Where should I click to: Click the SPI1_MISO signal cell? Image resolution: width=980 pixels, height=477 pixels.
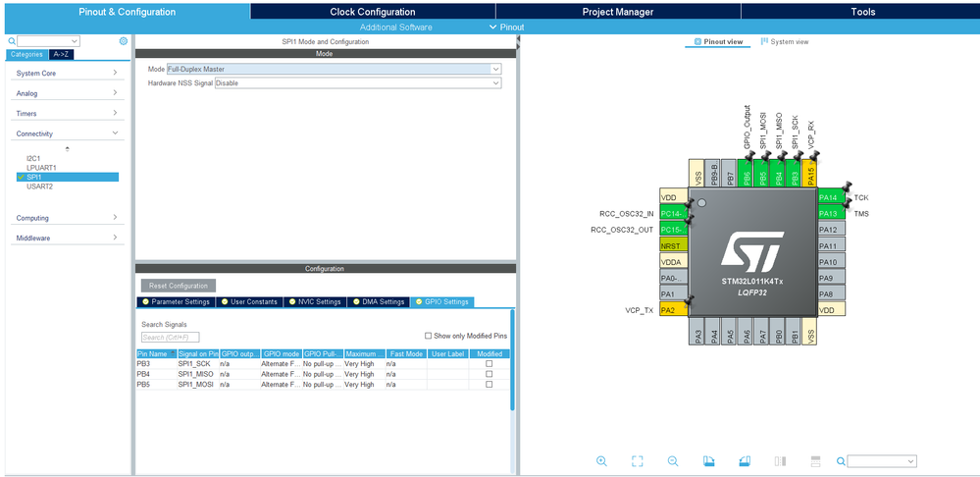coord(197,374)
